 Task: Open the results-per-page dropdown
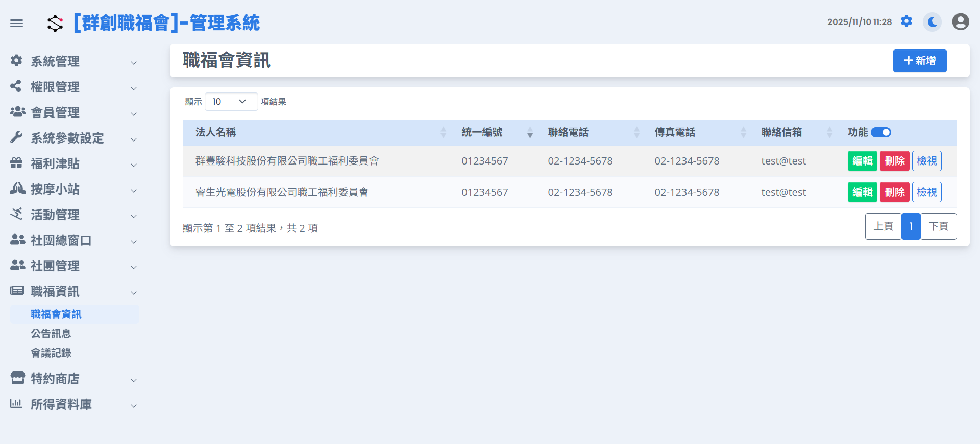(x=231, y=102)
